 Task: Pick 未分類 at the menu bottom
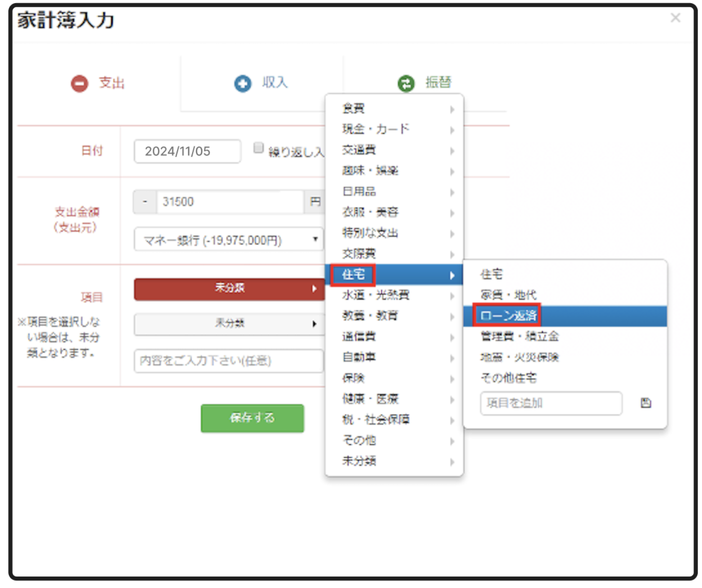(x=394, y=461)
